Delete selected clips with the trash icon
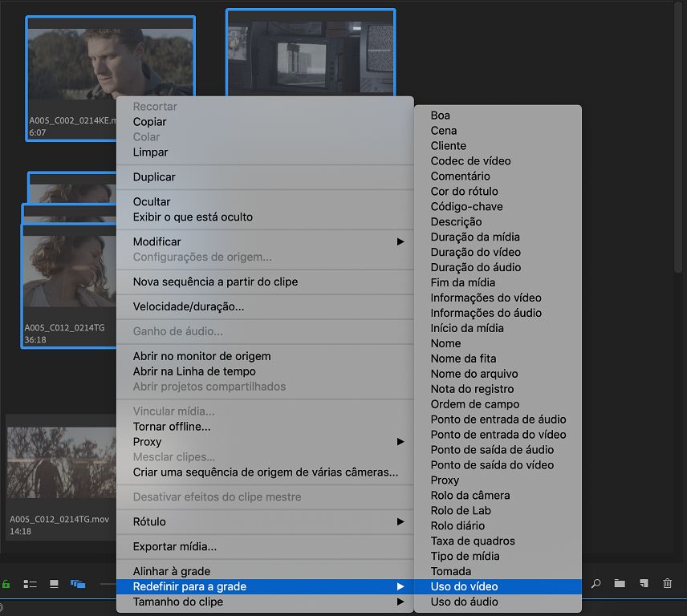This screenshot has height=616, width=687. [667, 584]
